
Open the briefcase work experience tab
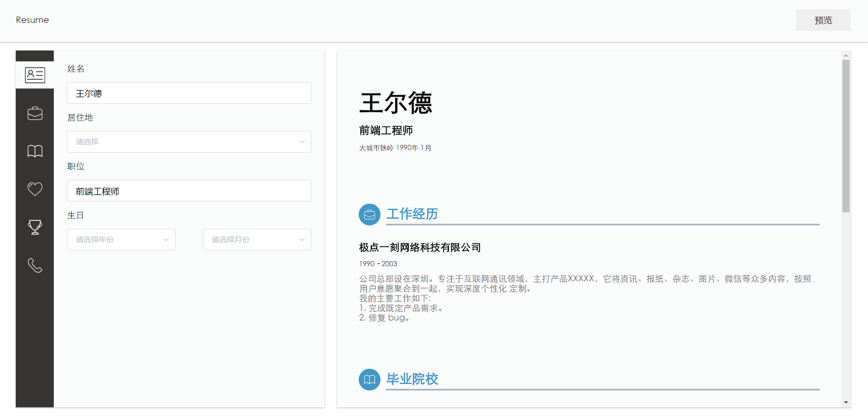click(x=35, y=114)
